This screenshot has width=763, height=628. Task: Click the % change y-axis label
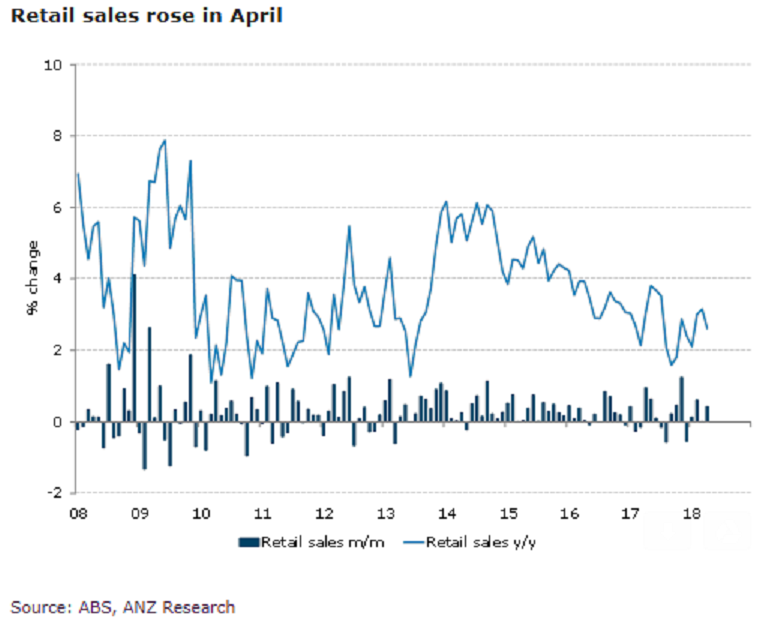[x=32, y=278]
